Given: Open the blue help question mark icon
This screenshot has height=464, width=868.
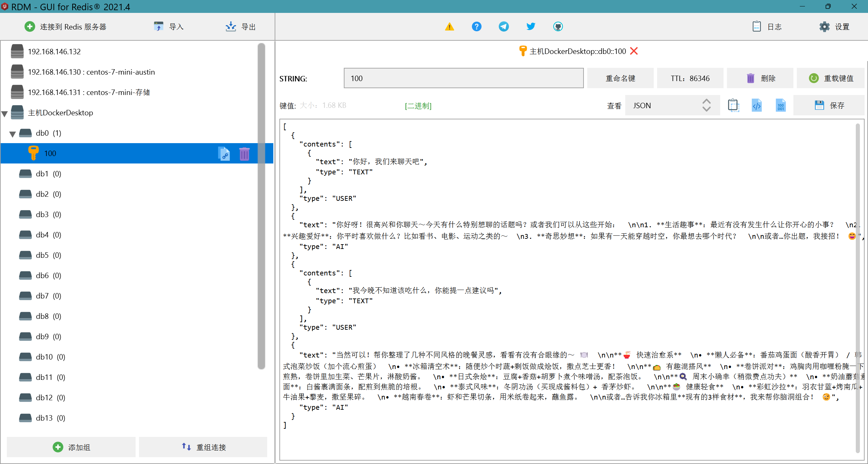Looking at the screenshot, I should click(476, 26).
